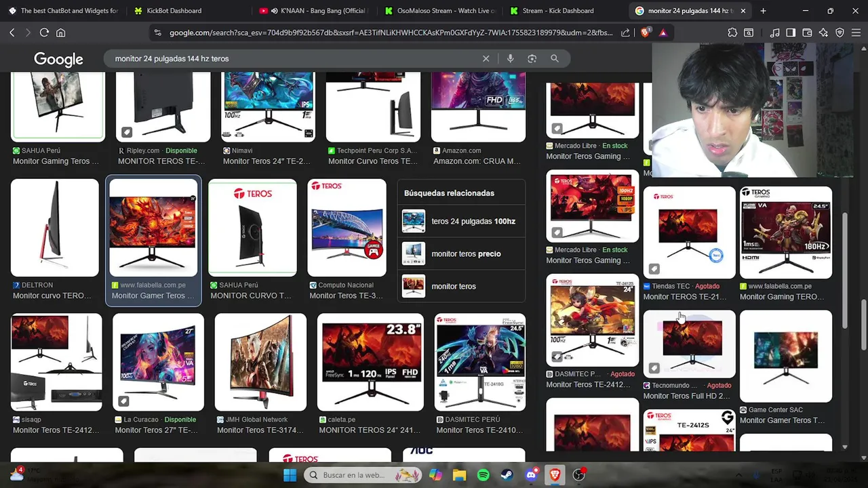
Task: Open the caleta.pe MONITOR TEROS 24" thumbnail
Action: tap(370, 362)
